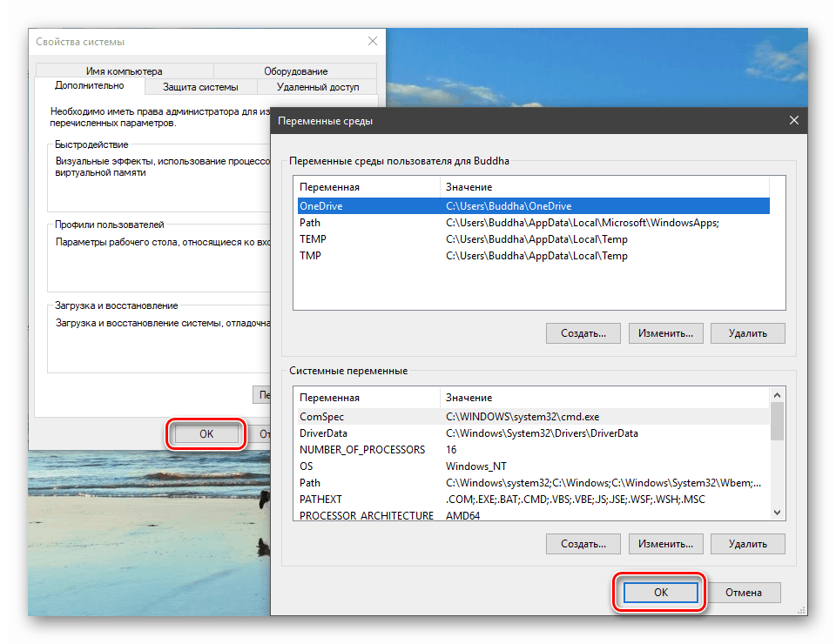Click the system variables scrollbar thumb

(x=778, y=421)
